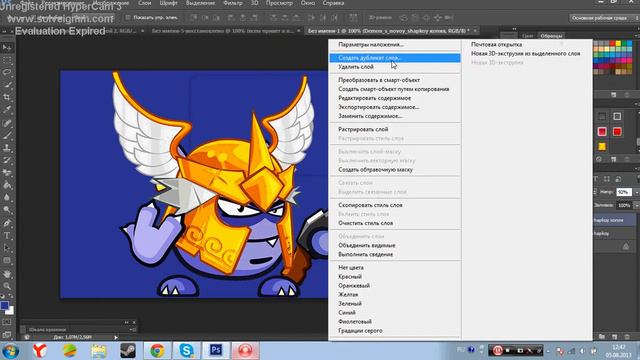
Task: Select the Lasso tool
Action: pos(7,73)
